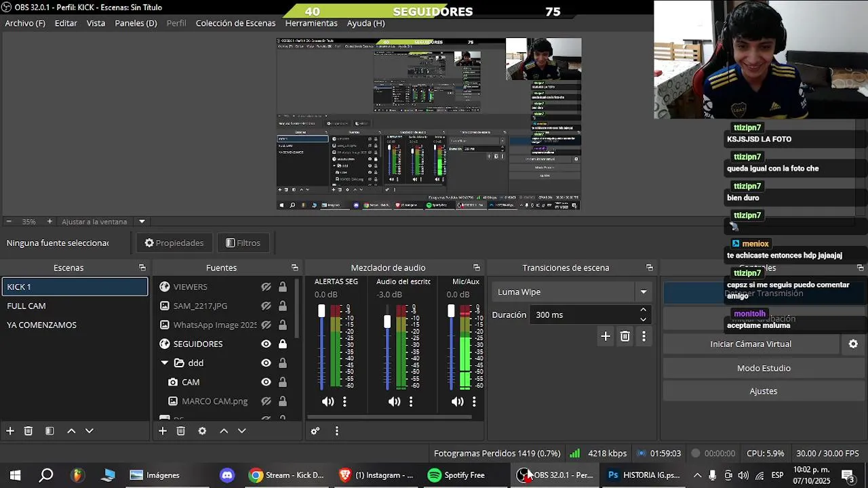Viewport: 868px width, 488px height.
Task: Undock the Transiciones de escena panel
Action: tap(650, 268)
